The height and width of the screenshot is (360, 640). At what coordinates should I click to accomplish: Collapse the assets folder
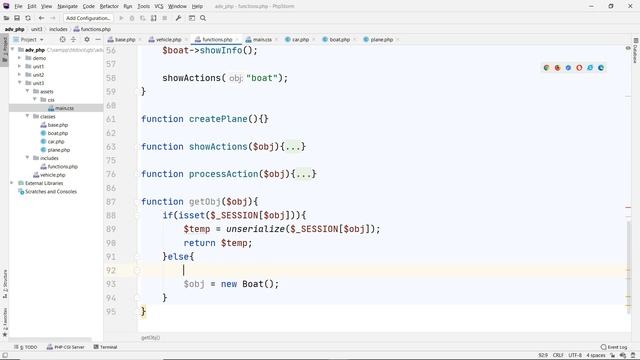tap(27, 91)
